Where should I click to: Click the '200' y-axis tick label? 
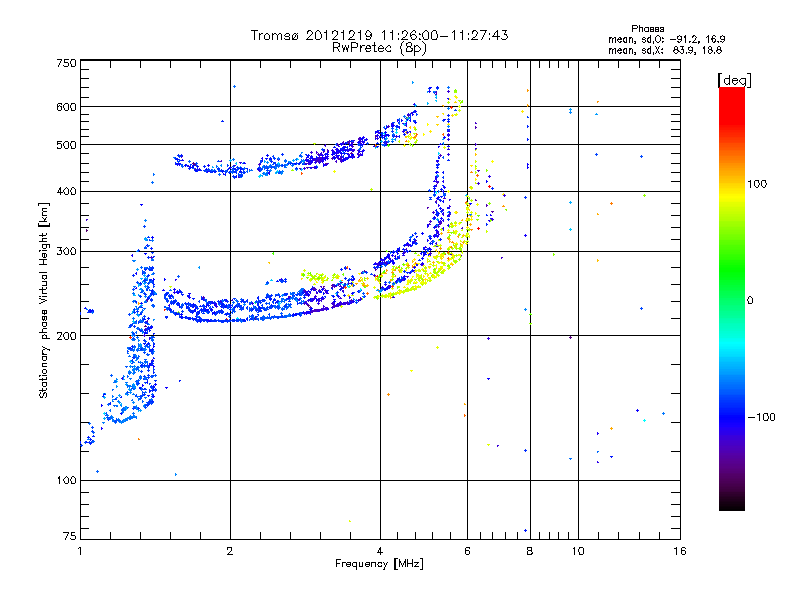pyautogui.click(x=66, y=336)
